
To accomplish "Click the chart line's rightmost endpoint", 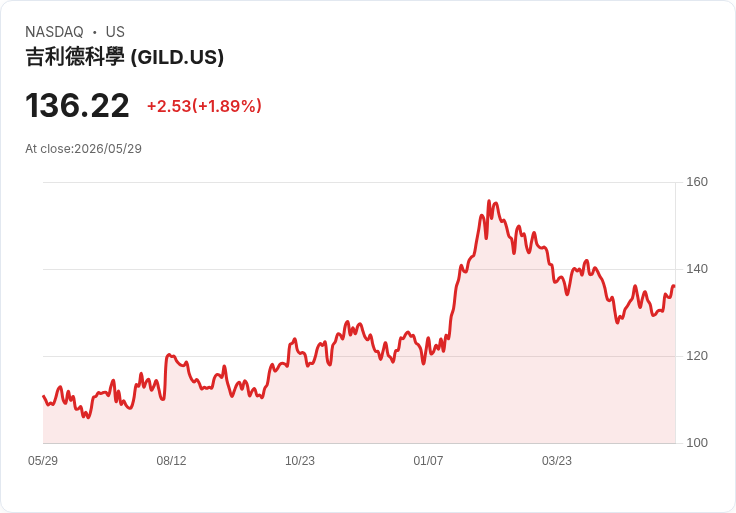I will coord(674,286).
